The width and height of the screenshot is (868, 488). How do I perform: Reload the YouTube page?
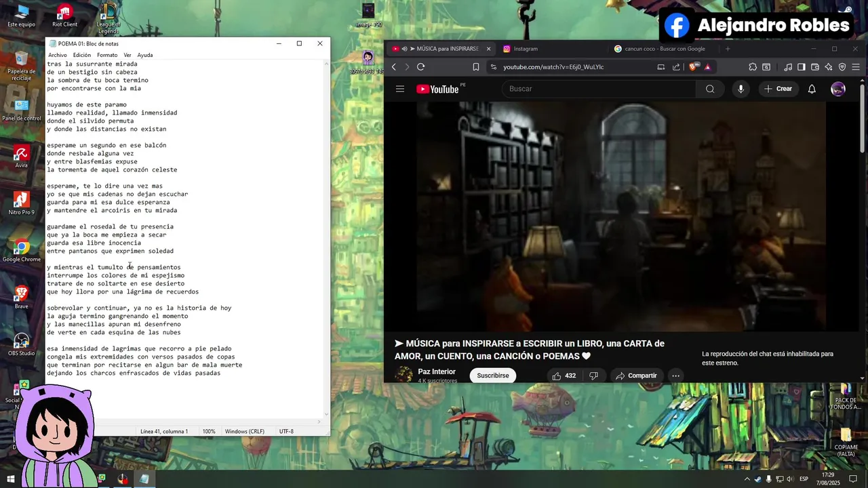point(421,67)
